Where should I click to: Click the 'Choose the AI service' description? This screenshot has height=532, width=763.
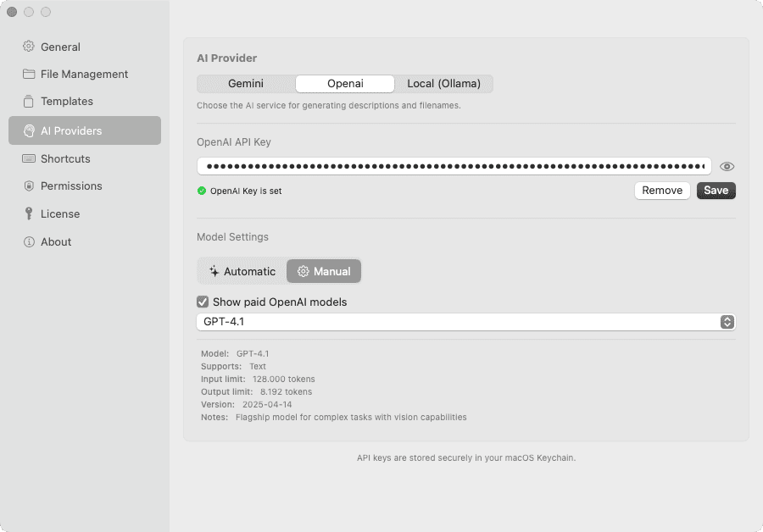pos(328,106)
